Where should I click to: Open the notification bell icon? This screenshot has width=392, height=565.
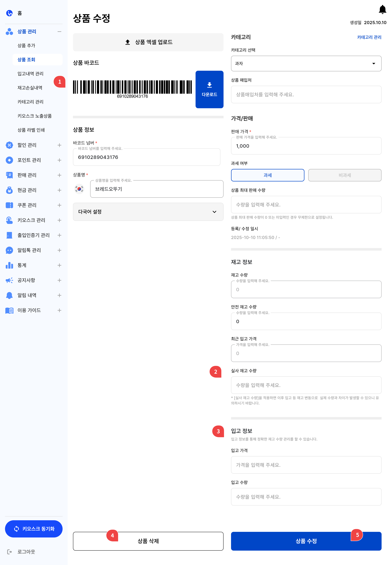point(382,10)
